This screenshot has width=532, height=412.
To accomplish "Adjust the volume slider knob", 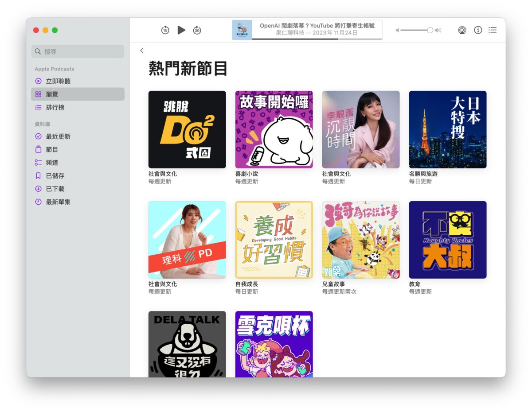I will click(x=430, y=30).
